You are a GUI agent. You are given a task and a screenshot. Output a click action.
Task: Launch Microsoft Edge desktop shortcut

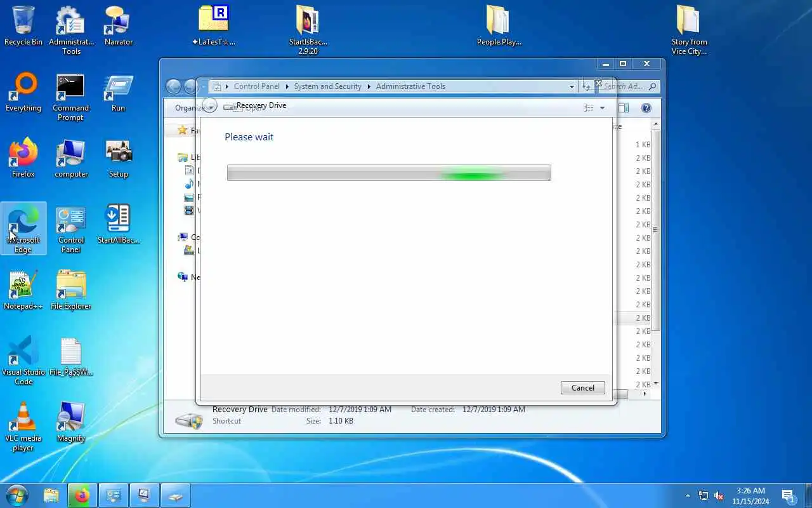coord(23,228)
